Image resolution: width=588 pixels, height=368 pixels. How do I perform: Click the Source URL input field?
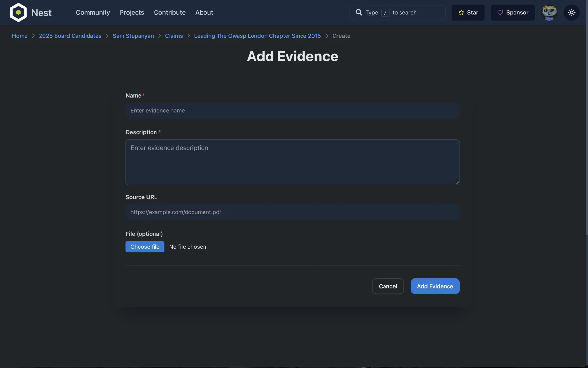pos(292,212)
